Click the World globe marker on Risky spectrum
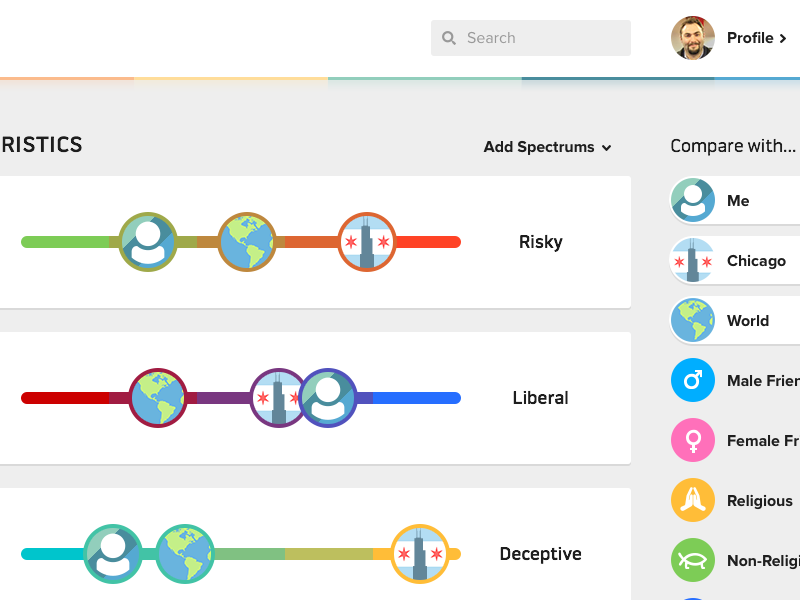Image resolution: width=800 pixels, height=600 pixels. tap(247, 242)
